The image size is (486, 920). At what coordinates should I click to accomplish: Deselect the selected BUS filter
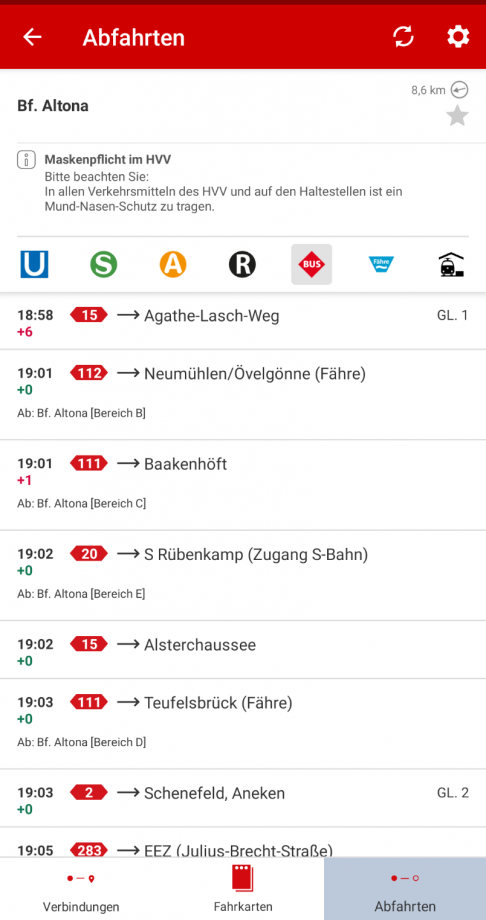(x=312, y=265)
